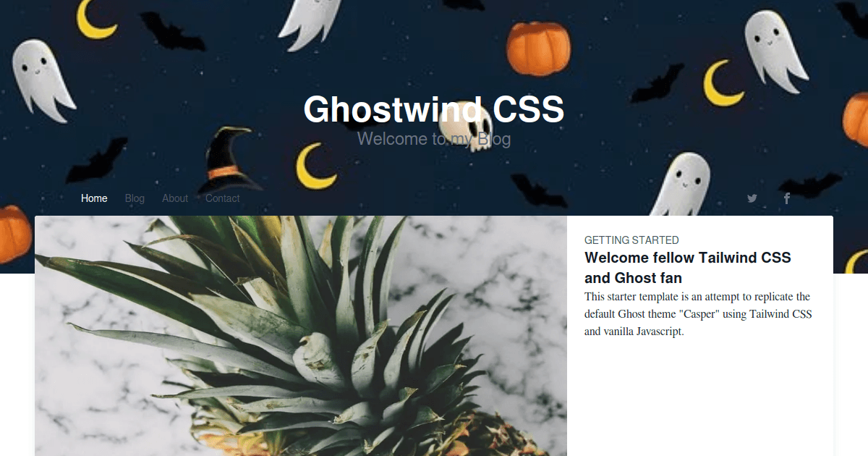Open 'Welcome fellow Tailwind CSS and Ghost fan' post
868x456 pixels.
coord(688,267)
